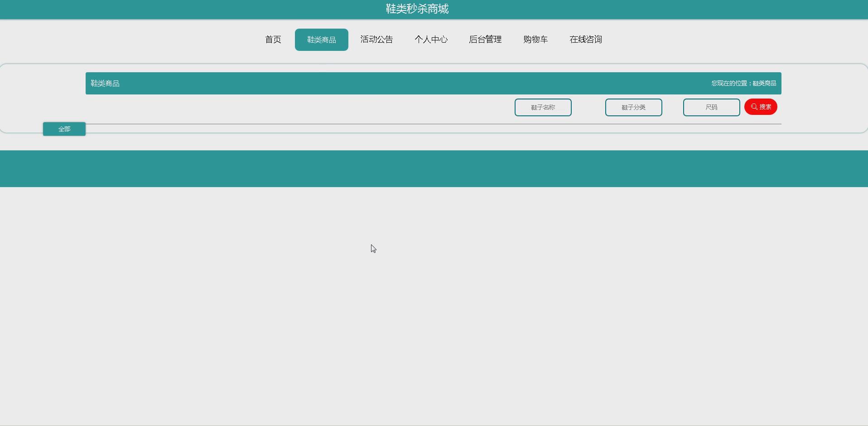868x426 pixels.
Task: Click the rounded highlighted 鞋类商品 nav button
Action: (x=321, y=39)
